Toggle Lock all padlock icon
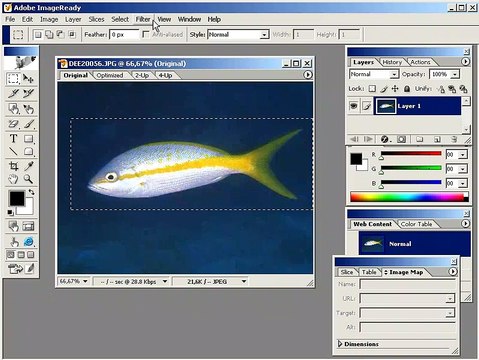 (x=407, y=89)
